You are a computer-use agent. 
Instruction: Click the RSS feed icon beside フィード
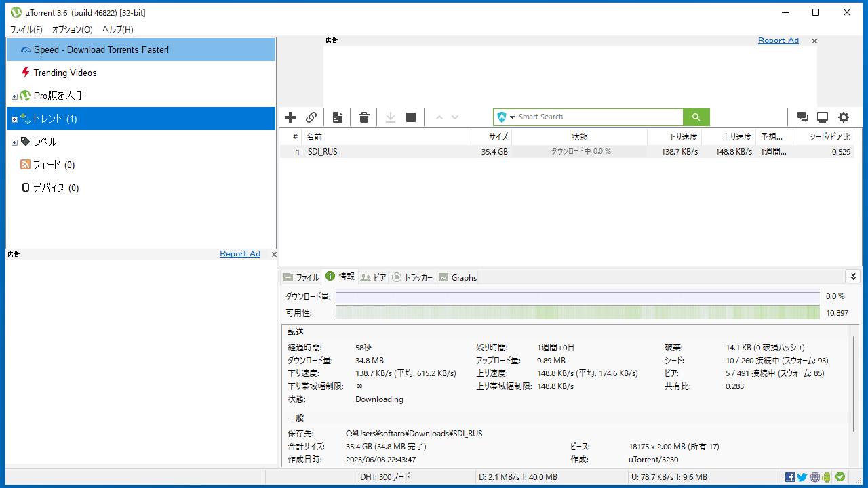coord(25,165)
